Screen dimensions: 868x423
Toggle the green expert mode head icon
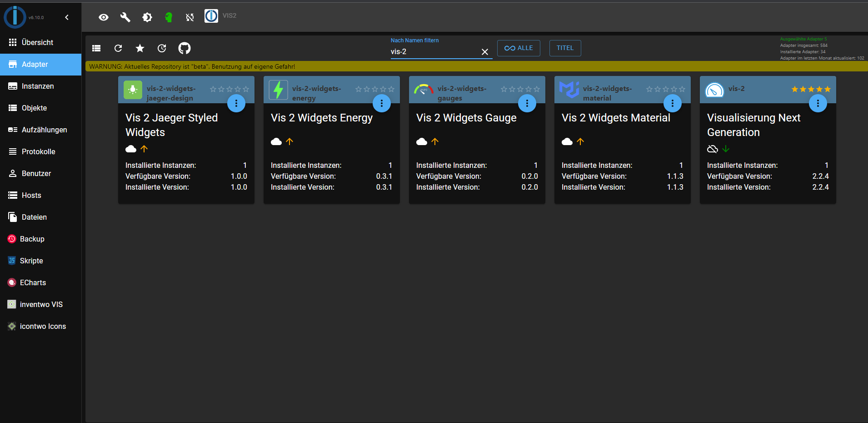[169, 17]
